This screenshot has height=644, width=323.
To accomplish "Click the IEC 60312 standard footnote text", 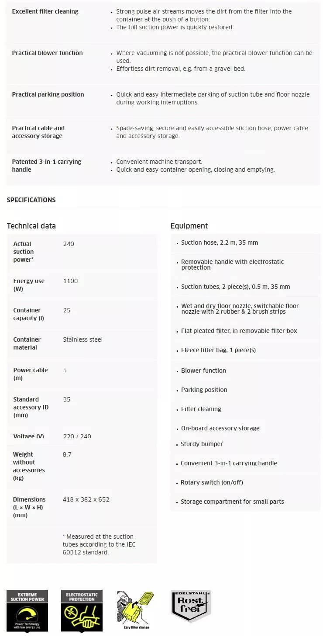I will [x=98, y=544].
